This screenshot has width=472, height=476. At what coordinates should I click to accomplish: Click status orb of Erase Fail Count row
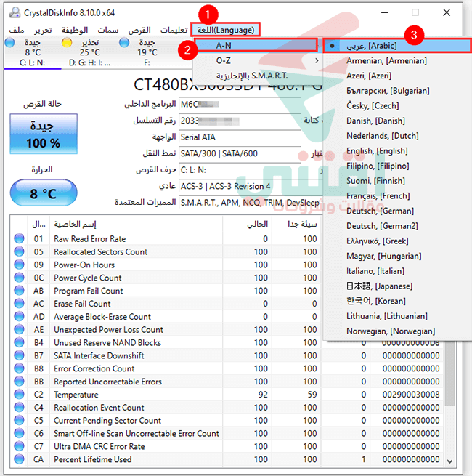(19, 304)
